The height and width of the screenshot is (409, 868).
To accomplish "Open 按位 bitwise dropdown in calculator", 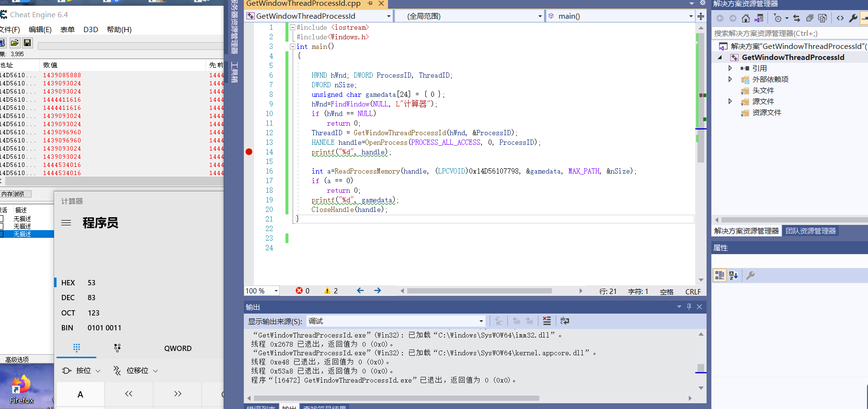I will (x=81, y=371).
